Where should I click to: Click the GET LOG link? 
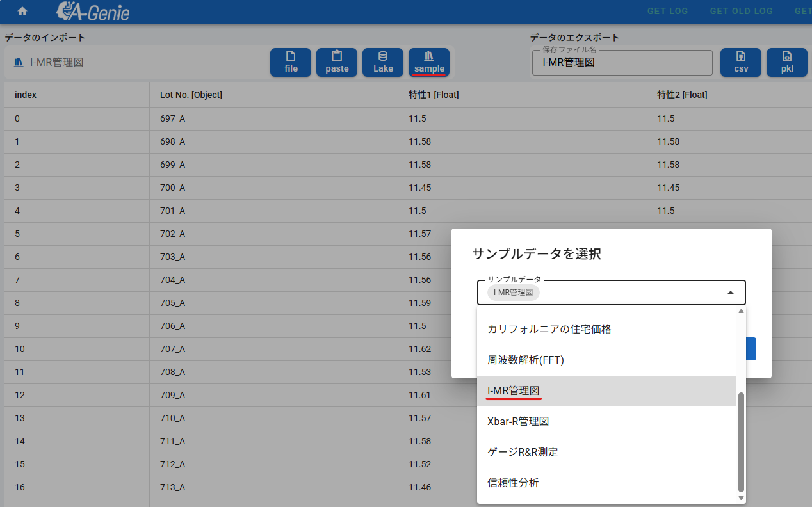pyautogui.click(x=667, y=11)
